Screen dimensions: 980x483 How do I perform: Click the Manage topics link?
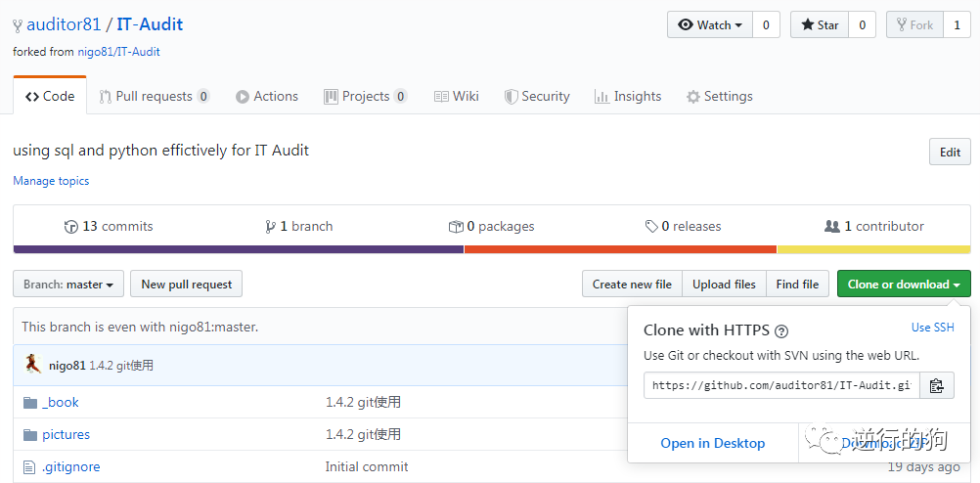[x=51, y=181]
